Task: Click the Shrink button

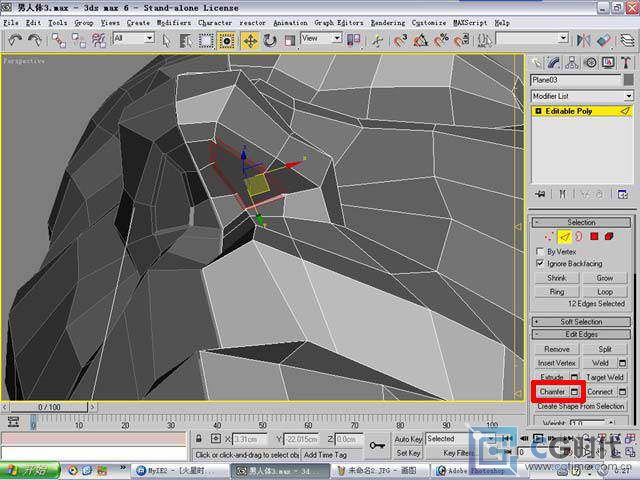Action: point(556,278)
